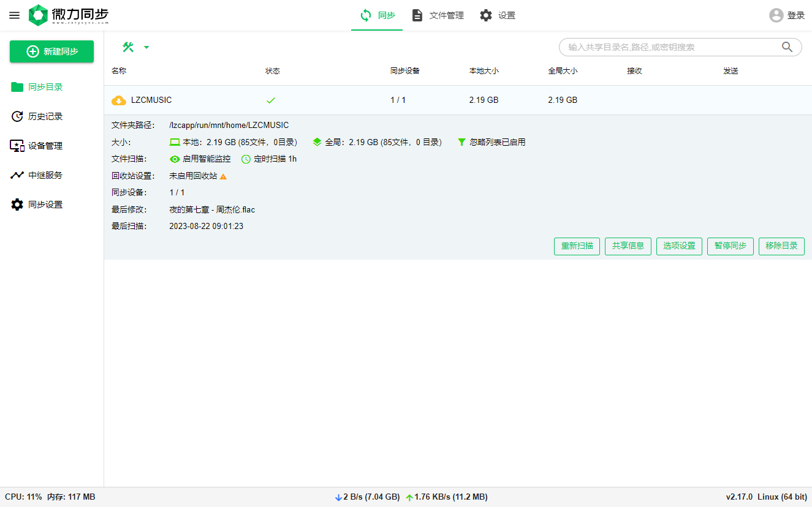The width and height of the screenshot is (812, 507).
Task: Open 中继服务 in sidebar
Action: 51,175
